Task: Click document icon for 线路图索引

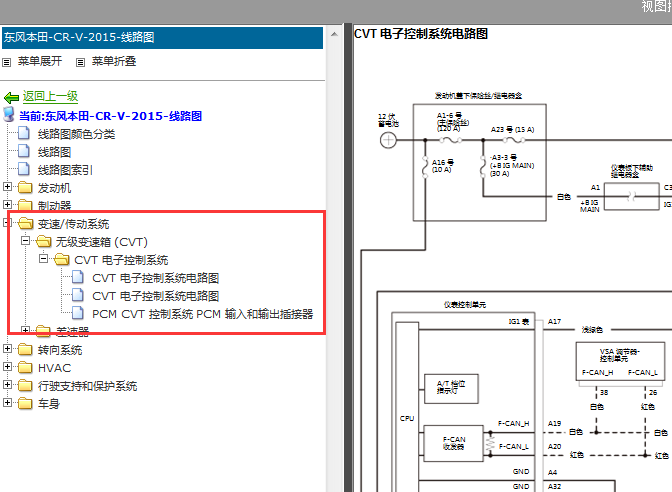Action: (24, 169)
